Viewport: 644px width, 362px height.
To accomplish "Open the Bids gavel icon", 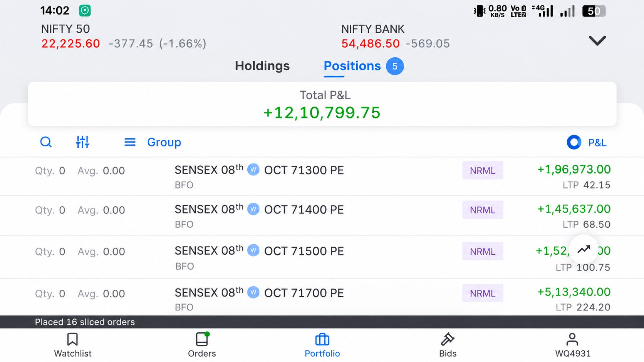I will [x=448, y=339].
